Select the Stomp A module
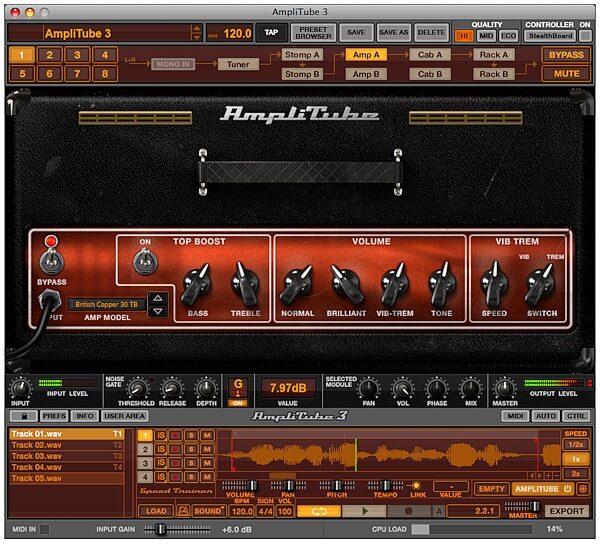Image resolution: width=600 pixels, height=544 pixels. [x=302, y=55]
